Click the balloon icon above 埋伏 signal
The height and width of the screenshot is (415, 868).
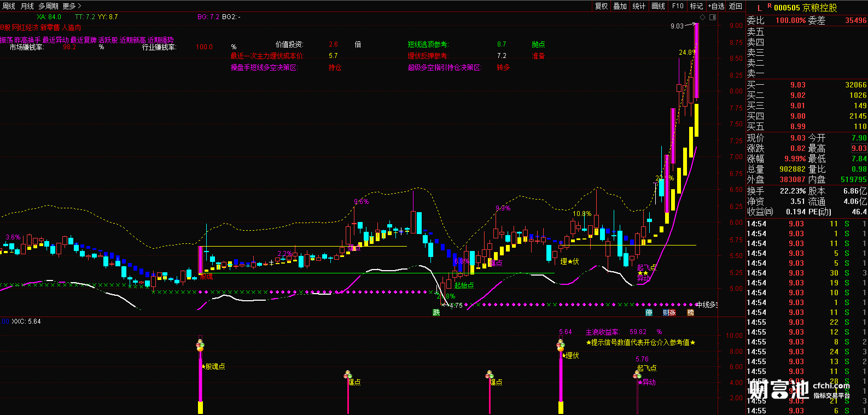click(x=561, y=345)
